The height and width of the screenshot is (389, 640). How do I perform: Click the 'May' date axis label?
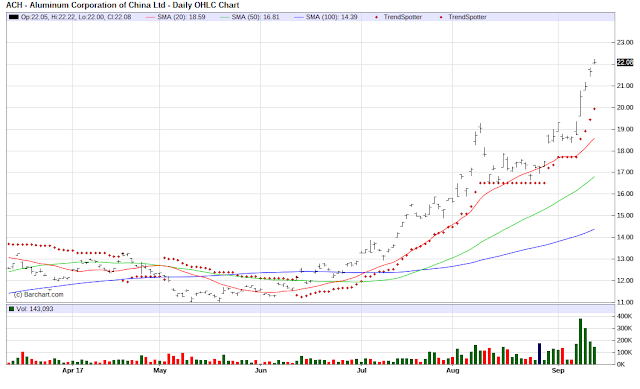(160, 371)
